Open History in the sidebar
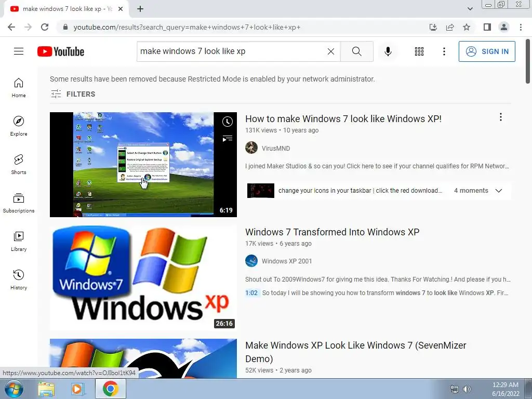 point(19,280)
